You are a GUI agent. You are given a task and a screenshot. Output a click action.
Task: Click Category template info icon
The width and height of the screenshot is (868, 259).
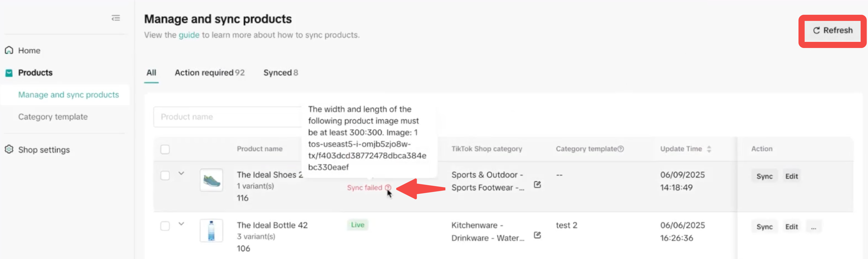(x=621, y=149)
